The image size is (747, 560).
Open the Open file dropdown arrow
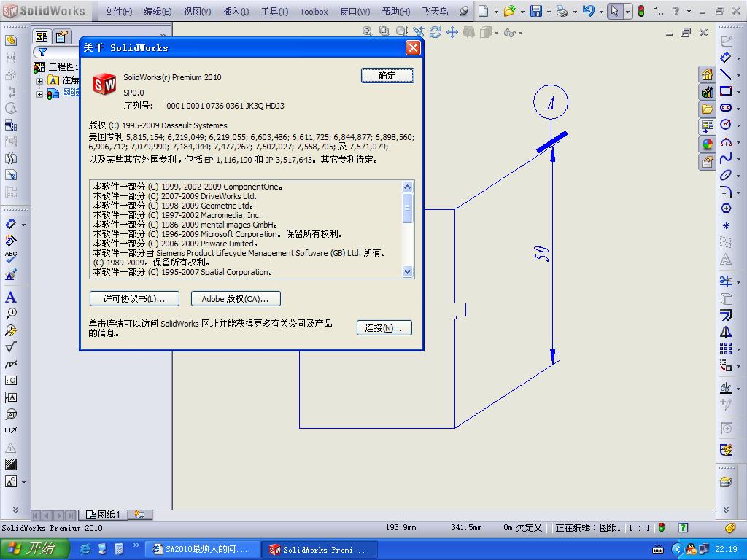pos(522,12)
